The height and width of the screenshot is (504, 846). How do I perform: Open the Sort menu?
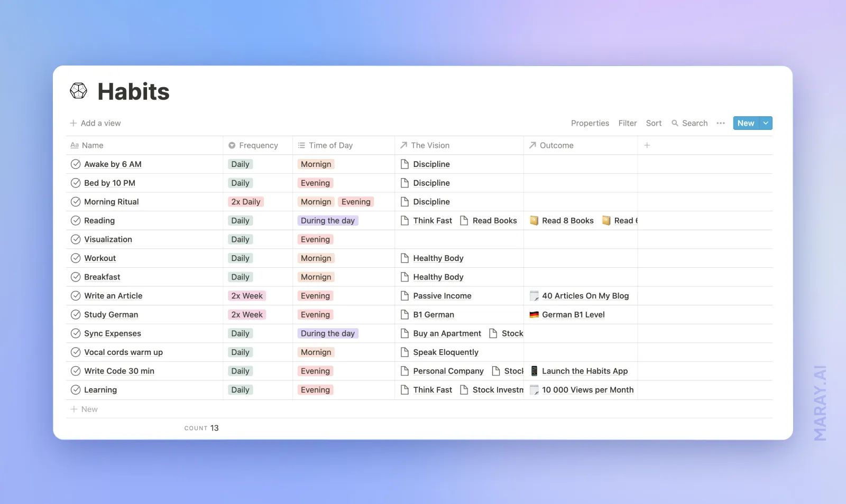coord(654,123)
